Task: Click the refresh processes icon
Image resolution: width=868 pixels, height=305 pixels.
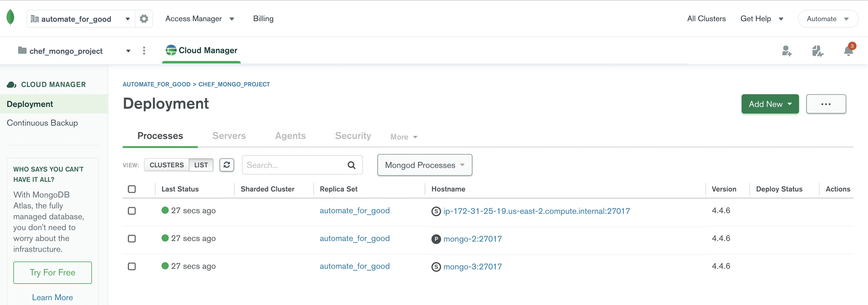Action: (x=227, y=165)
